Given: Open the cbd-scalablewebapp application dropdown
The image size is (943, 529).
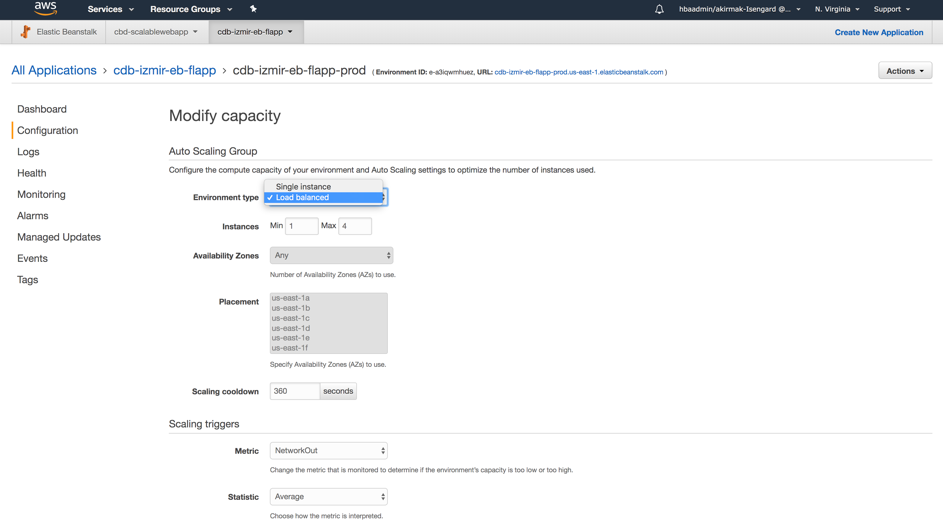Looking at the screenshot, I should (x=156, y=32).
